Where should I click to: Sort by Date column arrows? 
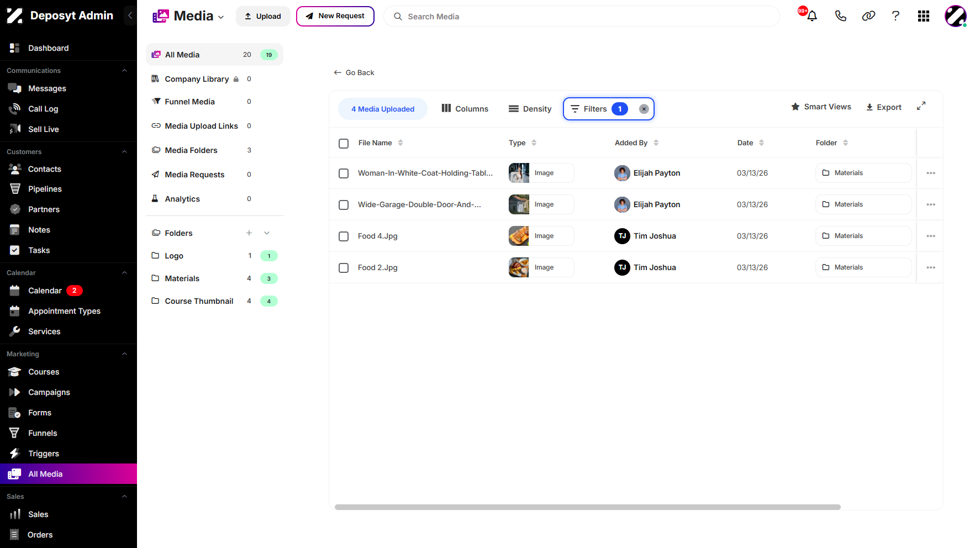pyautogui.click(x=761, y=143)
